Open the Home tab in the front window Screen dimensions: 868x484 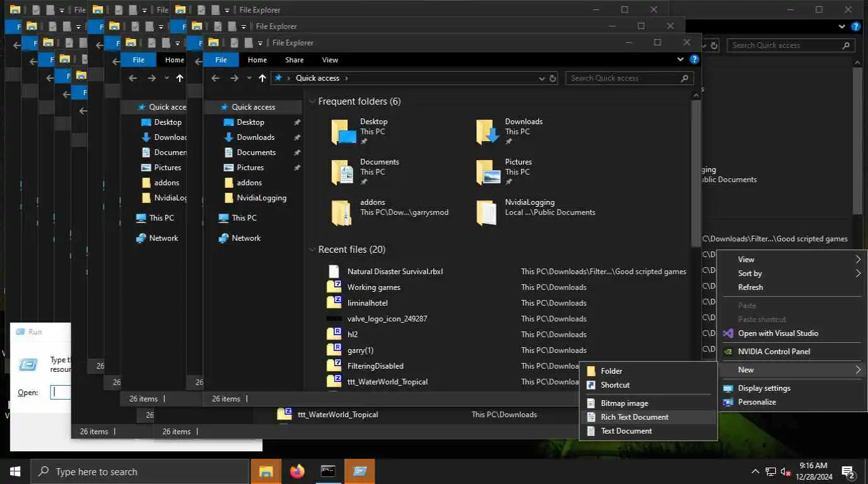(257, 60)
